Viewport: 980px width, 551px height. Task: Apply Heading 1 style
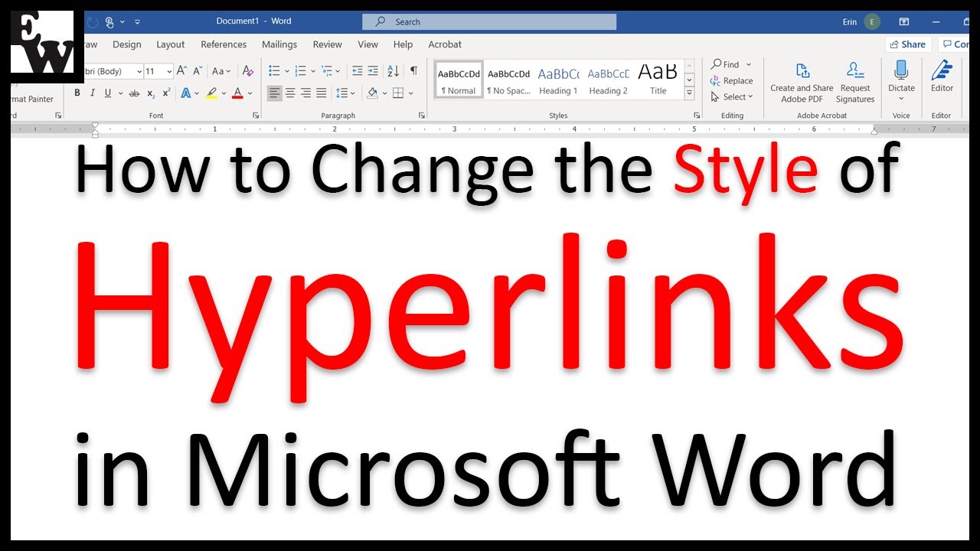(x=559, y=80)
